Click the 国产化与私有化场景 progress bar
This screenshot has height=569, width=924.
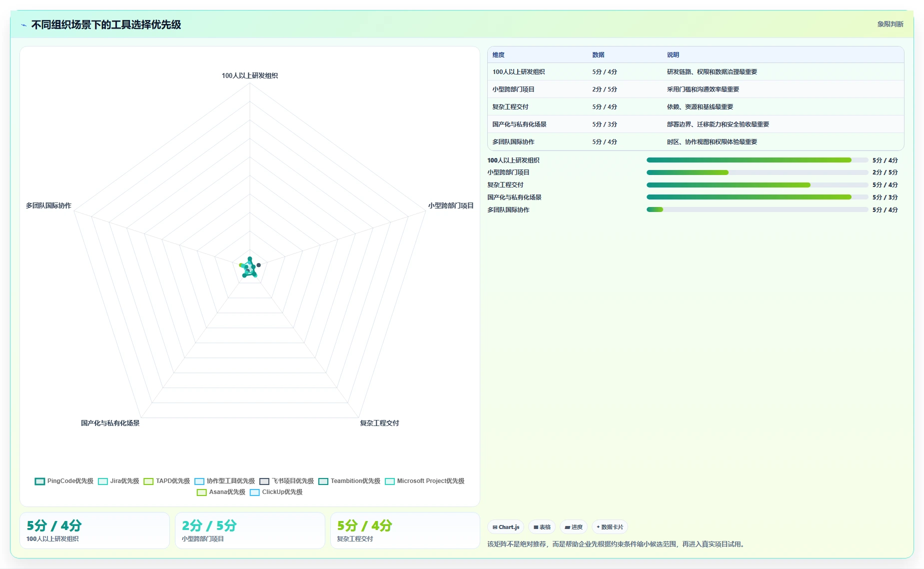pyautogui.click(x=757, y=197)
